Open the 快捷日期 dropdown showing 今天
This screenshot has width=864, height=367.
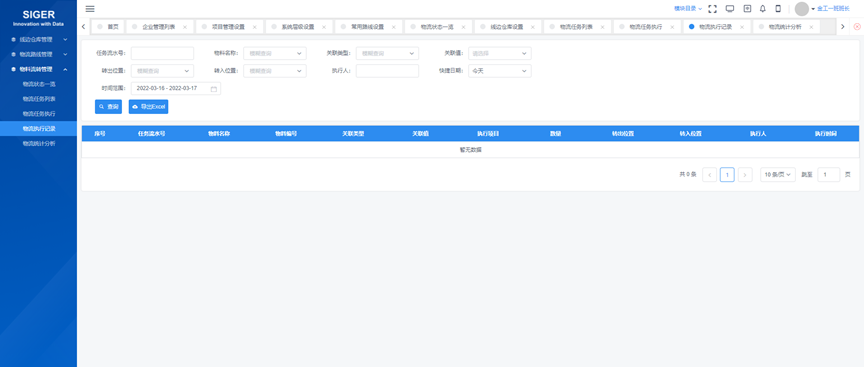tap(499, 71)
